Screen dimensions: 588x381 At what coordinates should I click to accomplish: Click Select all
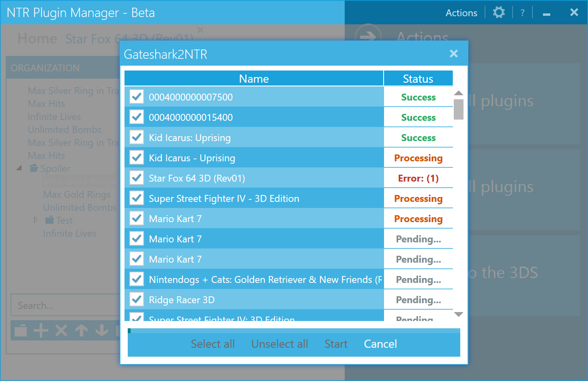click(213, 344)
